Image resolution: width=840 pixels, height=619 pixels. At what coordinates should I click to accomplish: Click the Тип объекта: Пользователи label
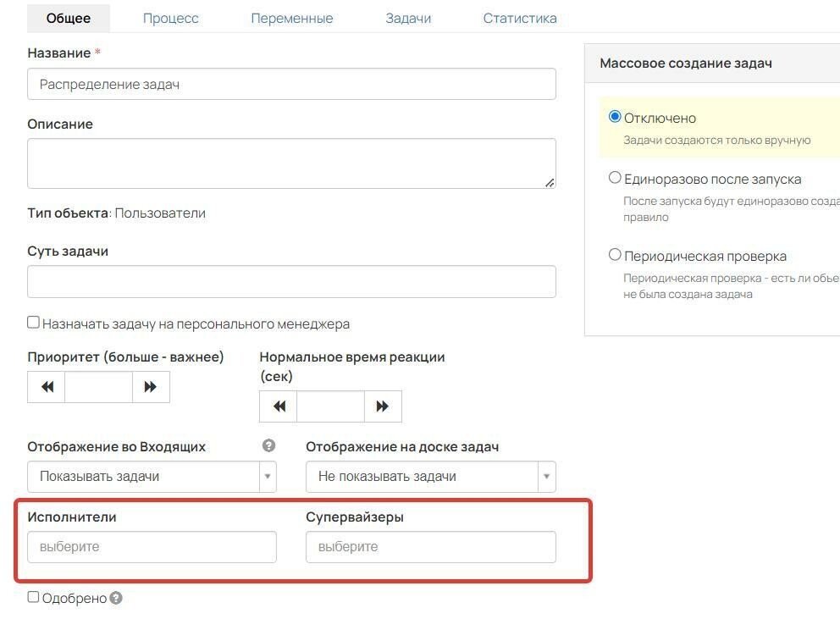[116, 213]
